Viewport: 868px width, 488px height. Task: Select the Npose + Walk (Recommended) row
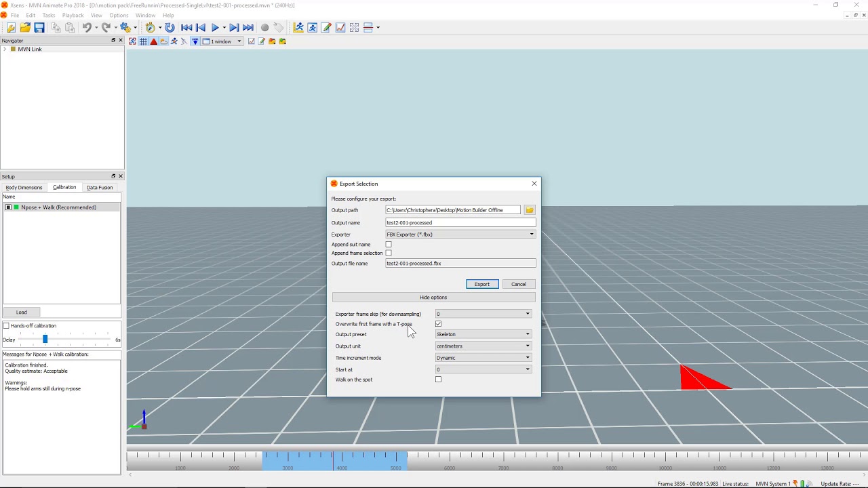point(62,207)
